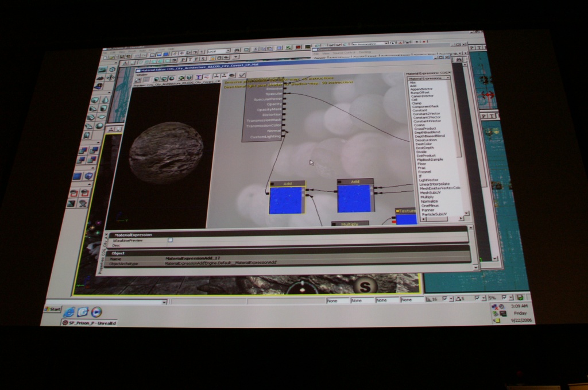Image resolution: width=588 pixels, height=390 pixels.
Task: Open Internet Explorer from the quick launch
Action: click(x=69, y=312)
